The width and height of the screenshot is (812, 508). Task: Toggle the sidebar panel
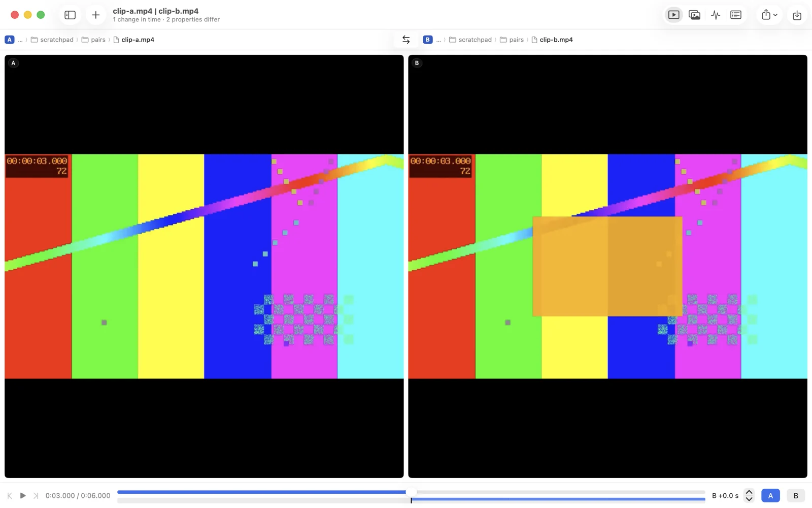[x=70, y=15]
